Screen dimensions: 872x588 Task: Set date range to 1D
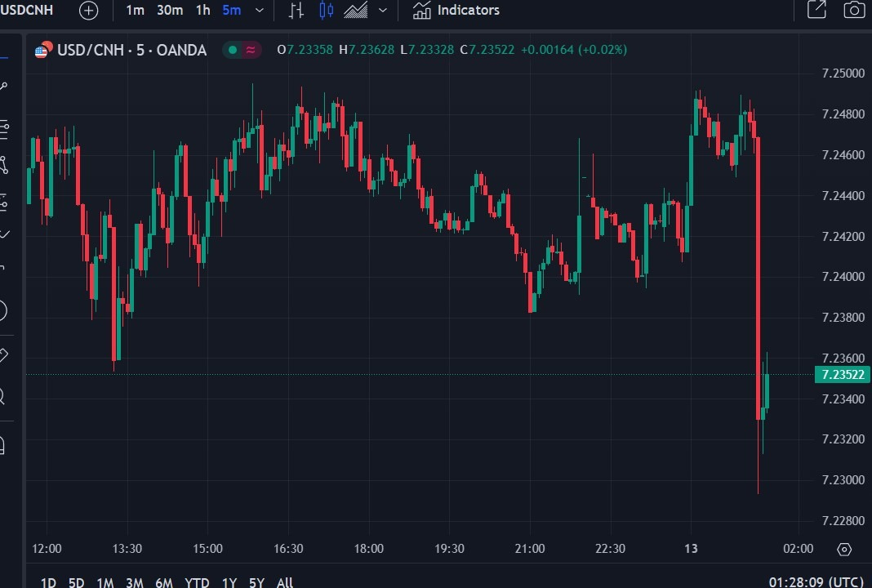click(x=48, y=582)
